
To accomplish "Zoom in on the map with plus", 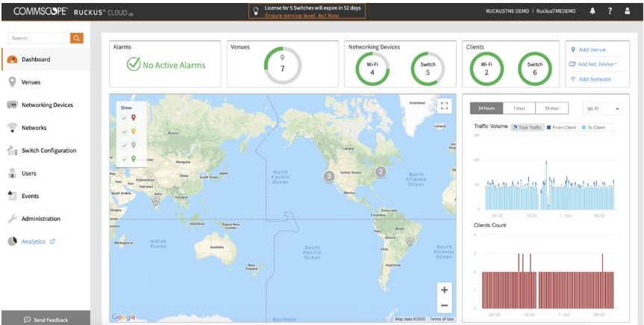I will tap(444, 290).
